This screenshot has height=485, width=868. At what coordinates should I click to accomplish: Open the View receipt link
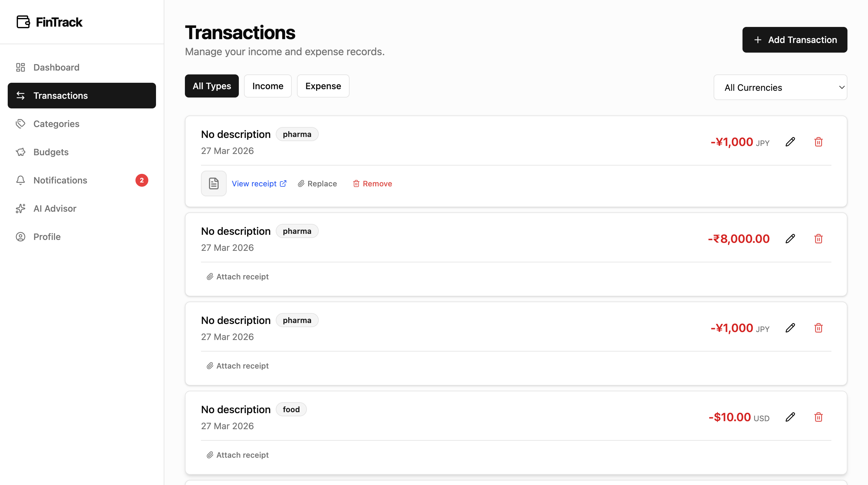[x=259, y=183]
